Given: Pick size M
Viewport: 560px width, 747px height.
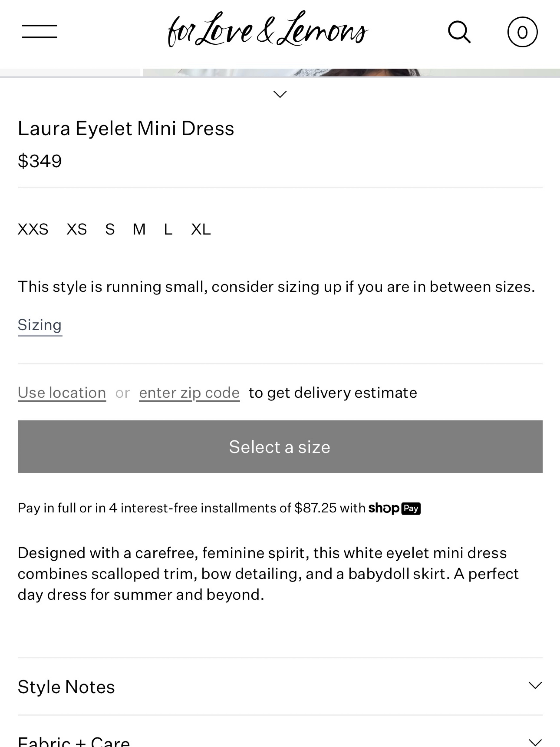Looking at the screenshot, I should coord(139,229).
